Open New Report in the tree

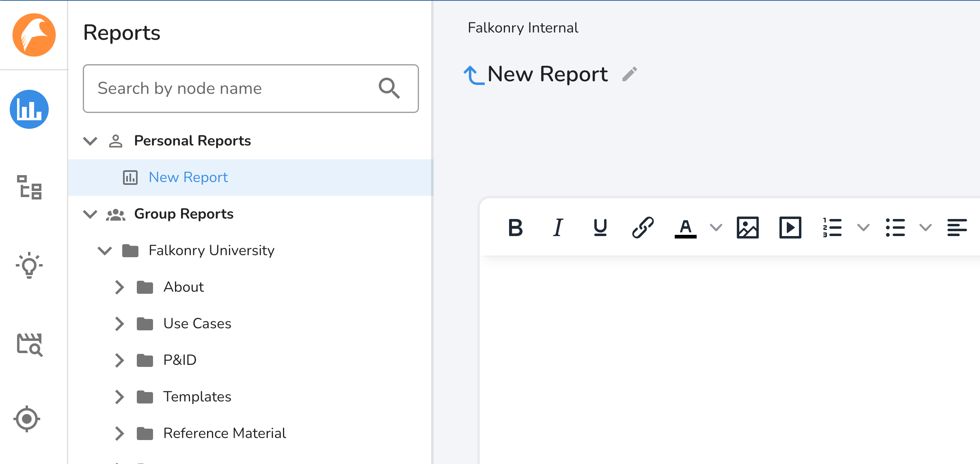coord(250,178)
